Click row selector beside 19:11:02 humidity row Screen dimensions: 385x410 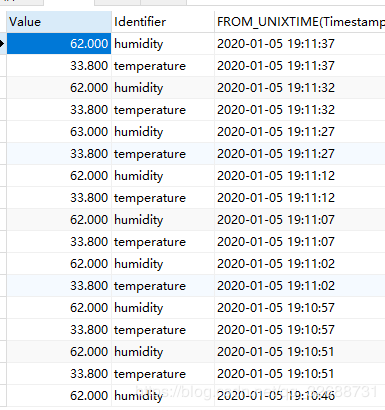point(3,264)
